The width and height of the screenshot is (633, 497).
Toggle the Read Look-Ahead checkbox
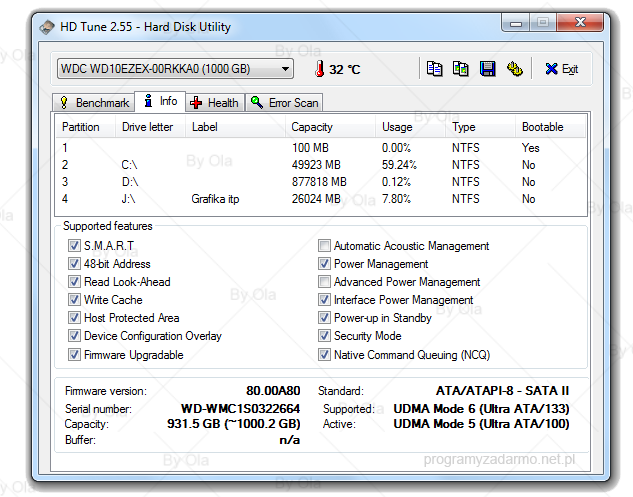click(x=74, y=281)
